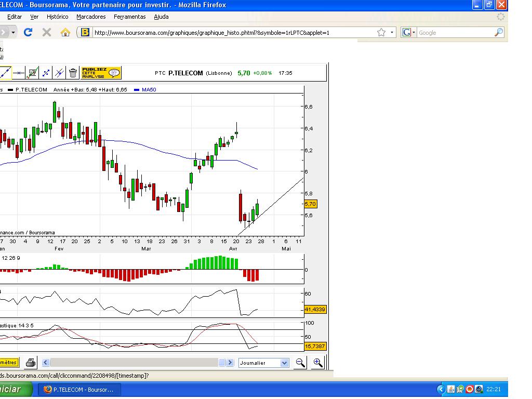This screenshot has width=532, height=399.
Task: Click the stop loading X icon
Action: (x=46, y=32)
